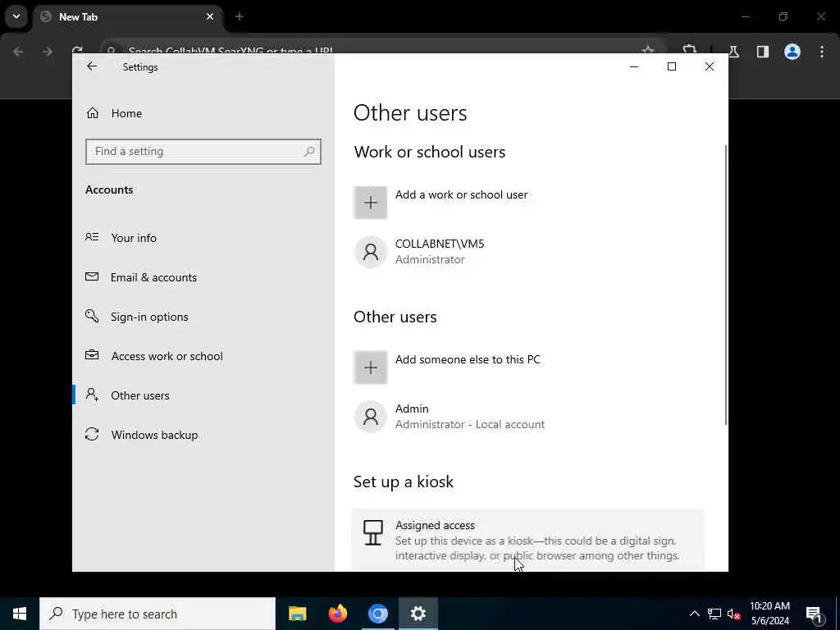Click the magnifier icon in Find a setting
840x630 pixels.
point(309,152)
